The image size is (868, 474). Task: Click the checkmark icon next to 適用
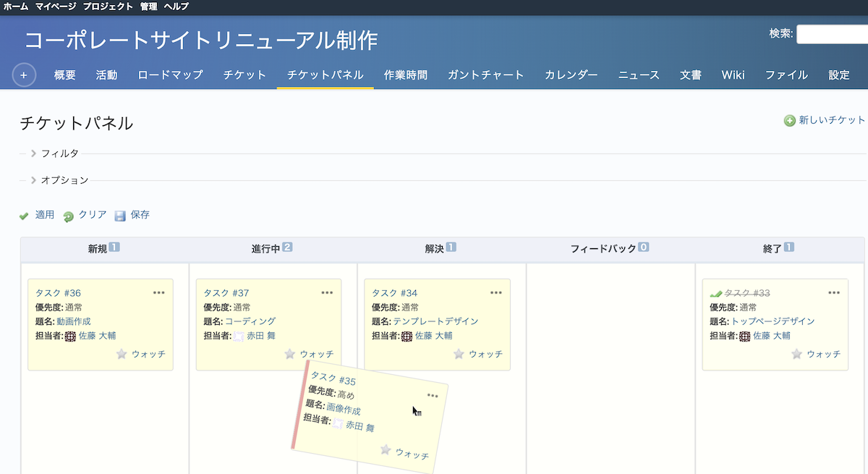[x=22, y=214]
